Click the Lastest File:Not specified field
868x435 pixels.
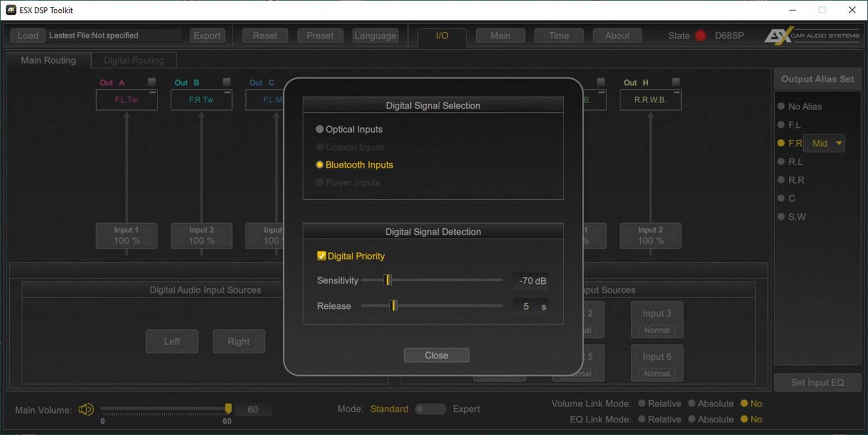coord(114,35)
